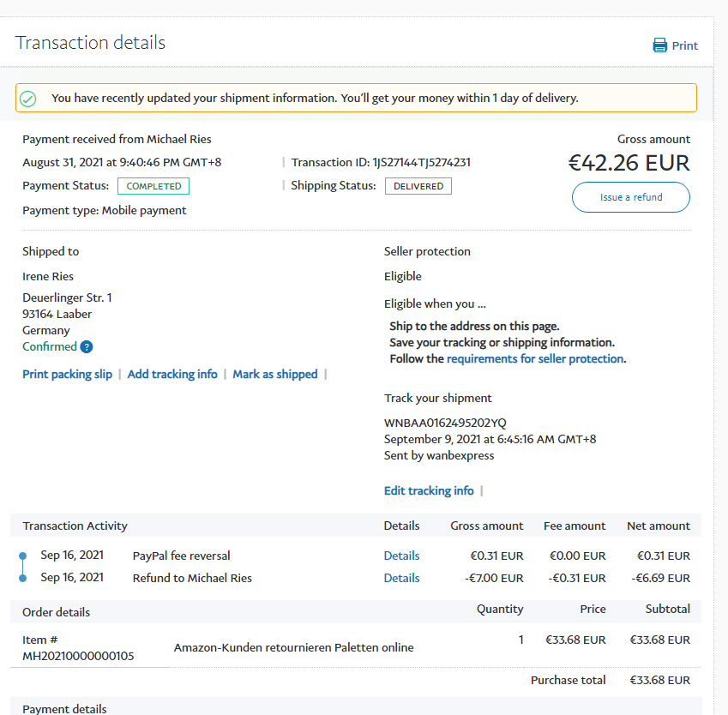The width and height of the screenshot is (728, 715).
Task: Click the Print link text
Action: pos(685,45)
